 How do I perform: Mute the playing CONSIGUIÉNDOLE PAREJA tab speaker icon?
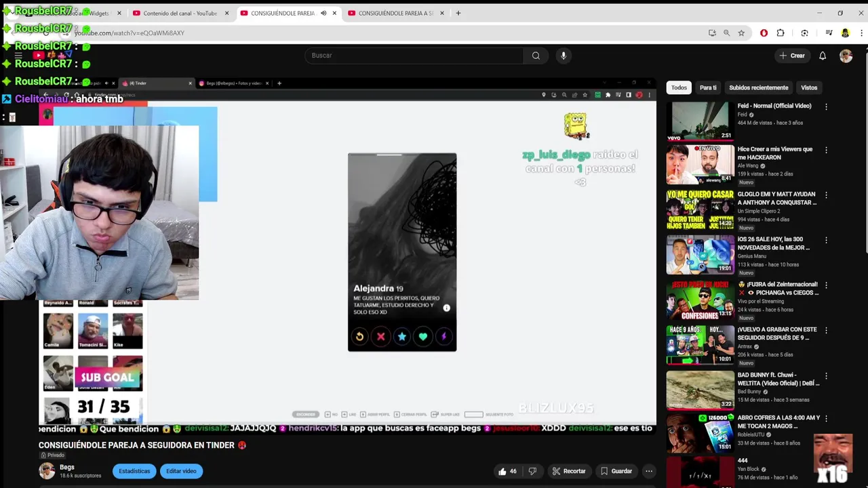pos(323,13)
